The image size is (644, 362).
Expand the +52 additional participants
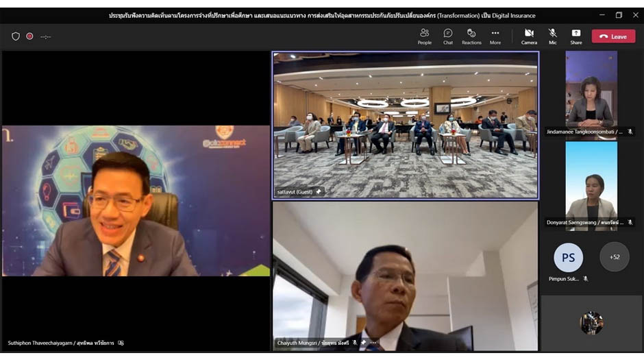pyautogui.click(x=614, y=257)
